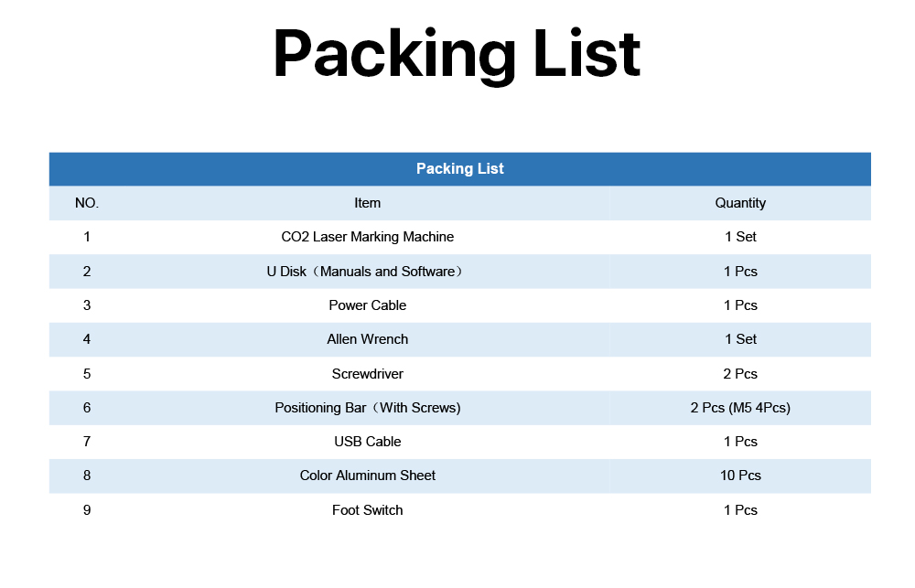Select the Allen Wrench row item
Viewport: 915px width, 588px height.
(x=368, y=339)
